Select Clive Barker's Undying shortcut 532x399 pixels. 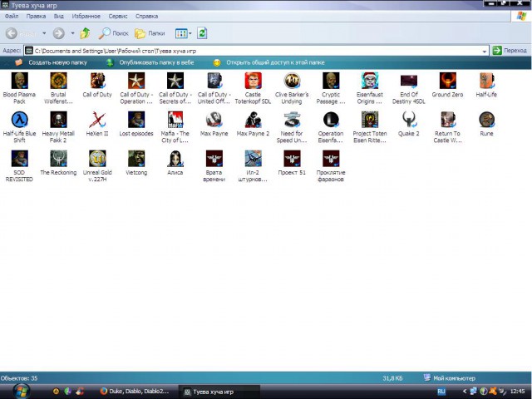point(292,81)
